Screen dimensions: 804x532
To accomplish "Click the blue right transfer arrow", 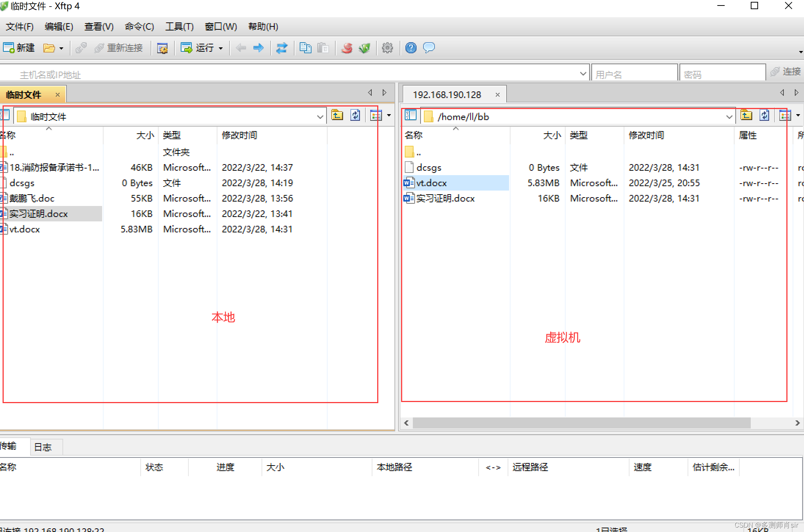I will (x=259, y=48).
